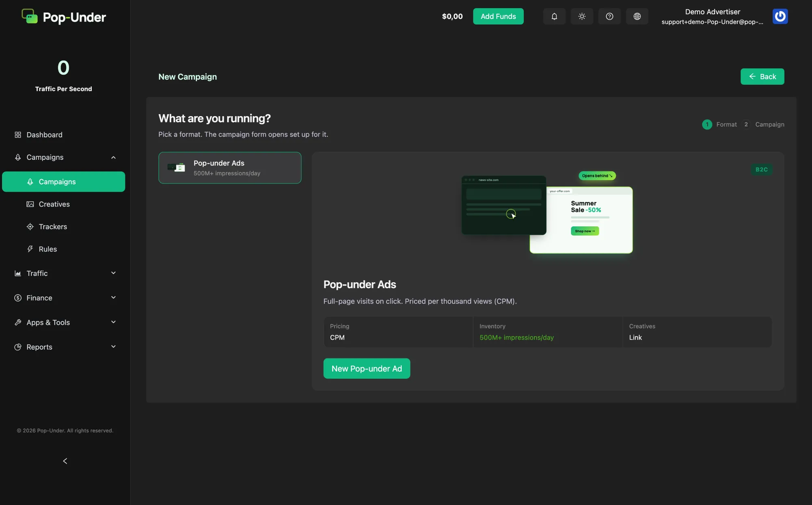The height and width of the screenshot is (505, 812).
Task: Click the B2C badge
Action: (762, 170)
